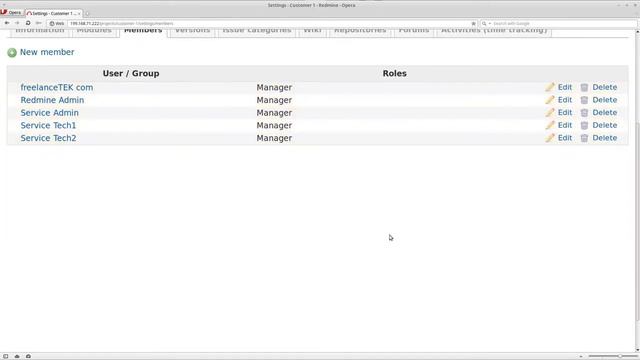Click Edit for Service Admin
640x360 pixels.
pos(565,113)
